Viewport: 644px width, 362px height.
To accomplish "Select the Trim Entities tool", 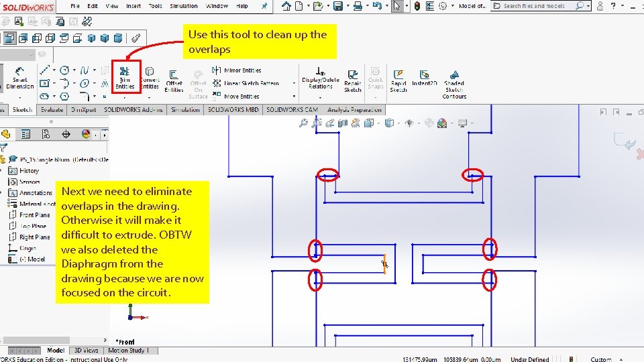I will [125, 78].
